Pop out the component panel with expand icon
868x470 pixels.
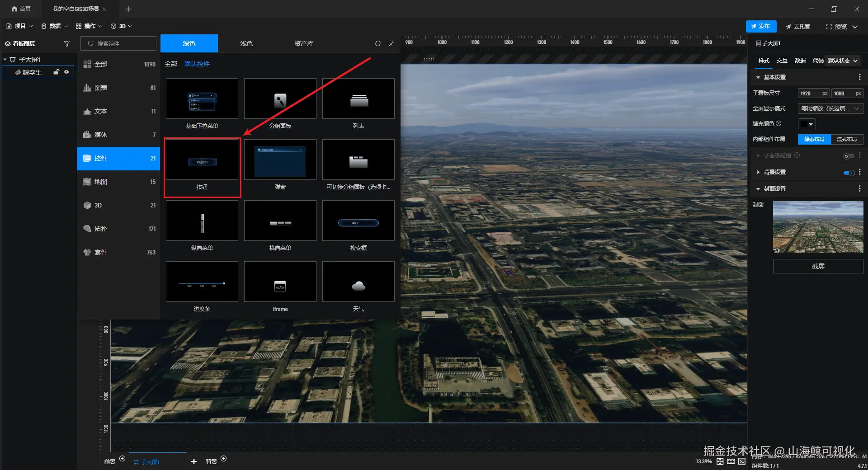point(392,43)
